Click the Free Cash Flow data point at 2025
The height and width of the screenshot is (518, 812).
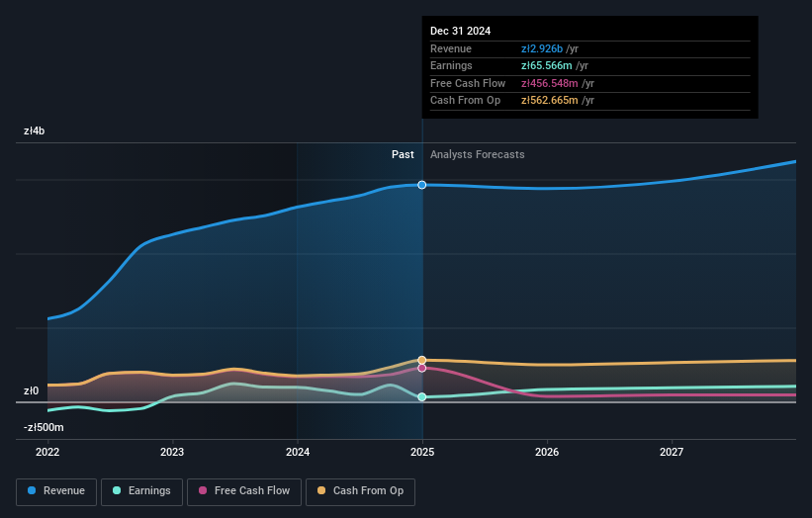[422, 368]
